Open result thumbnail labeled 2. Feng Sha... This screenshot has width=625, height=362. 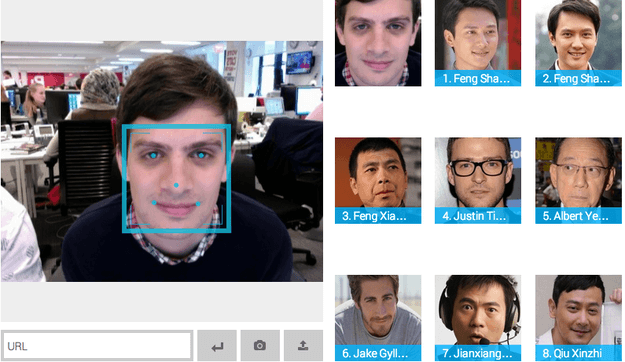tap(578, 43)
